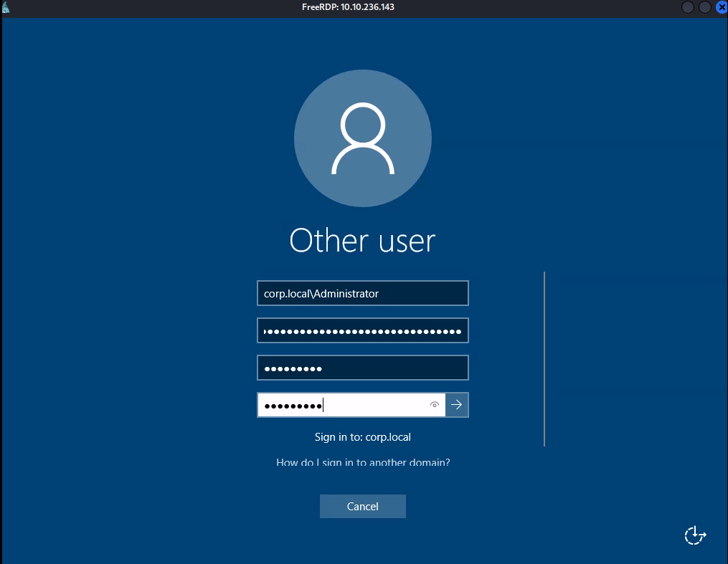728x564 pixels.
Task: Focus the long masked password field below username
Action: [362, 330]
